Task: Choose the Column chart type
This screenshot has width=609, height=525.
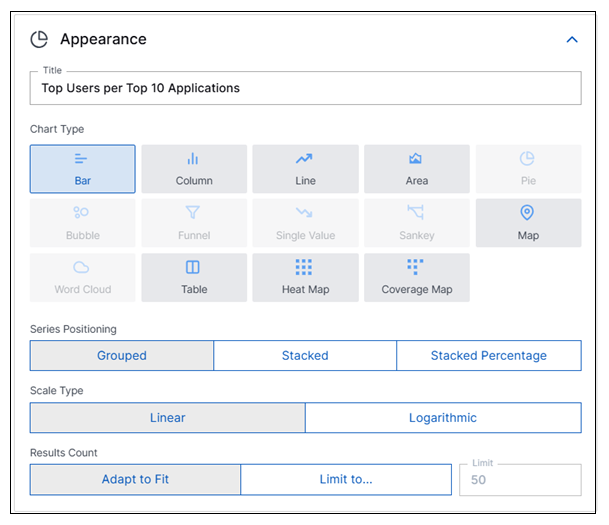Action: tap(194, 169)
